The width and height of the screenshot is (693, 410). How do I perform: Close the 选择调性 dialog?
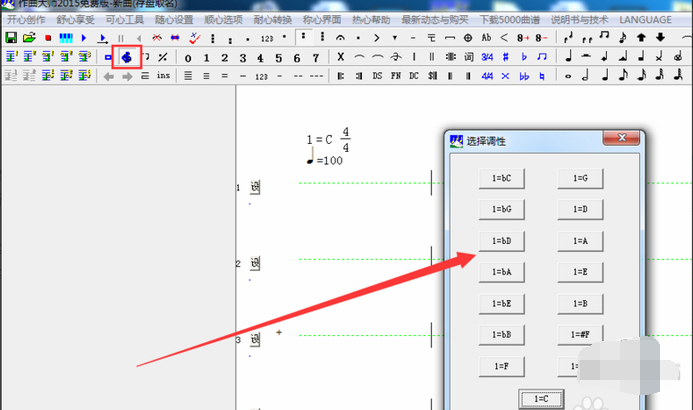pos(621,140)
